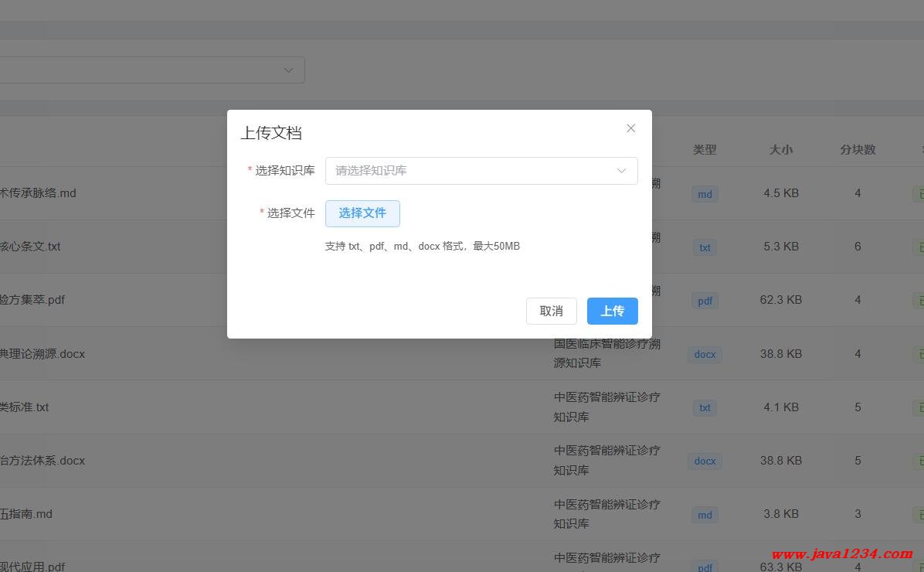924x572 pixels.
Task: Close the 上传文档 dialog with X icon
Action: coord(630,128)
